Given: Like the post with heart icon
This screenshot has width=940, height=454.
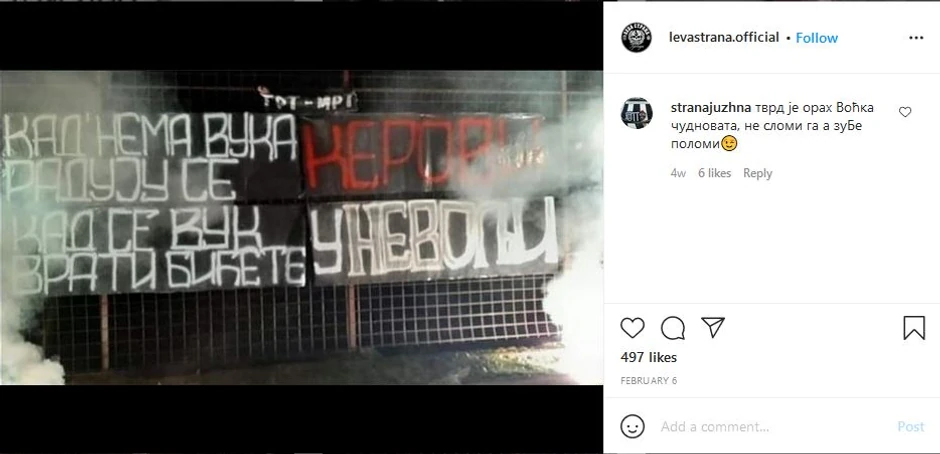Looking at the screenshot, I should [632, 328].
